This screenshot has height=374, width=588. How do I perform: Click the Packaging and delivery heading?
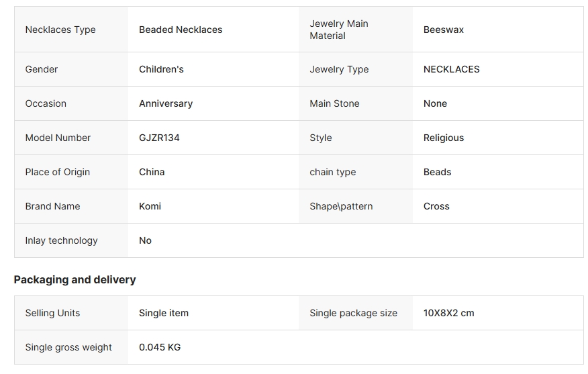[75, 279]
